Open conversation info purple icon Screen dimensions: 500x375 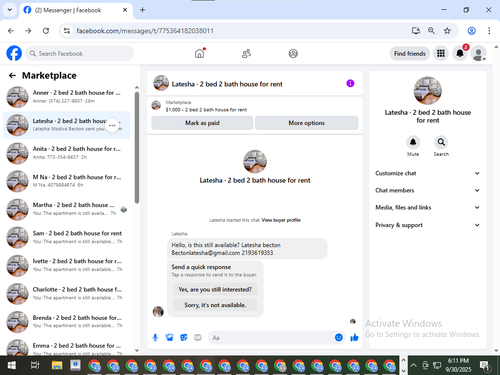[x=350, y=83]
